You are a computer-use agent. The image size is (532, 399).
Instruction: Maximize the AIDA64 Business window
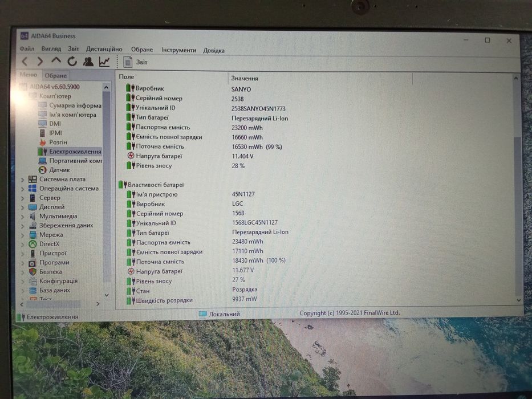coord(488,40)
